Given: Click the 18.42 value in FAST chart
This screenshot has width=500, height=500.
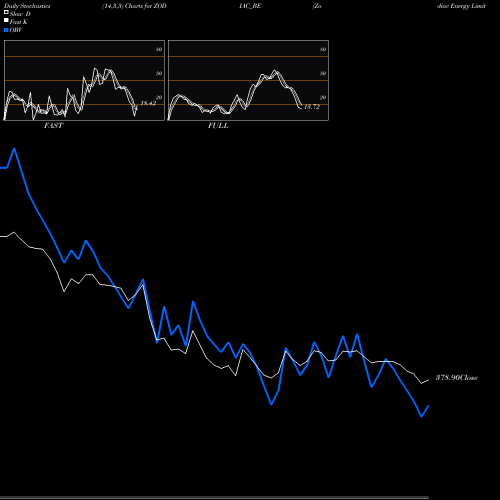Looking at the screenshot, I should point(148,103).
